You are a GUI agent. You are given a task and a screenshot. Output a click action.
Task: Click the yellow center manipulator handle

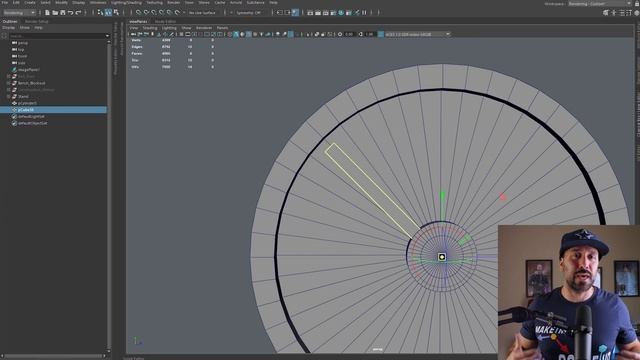(442, 257)
